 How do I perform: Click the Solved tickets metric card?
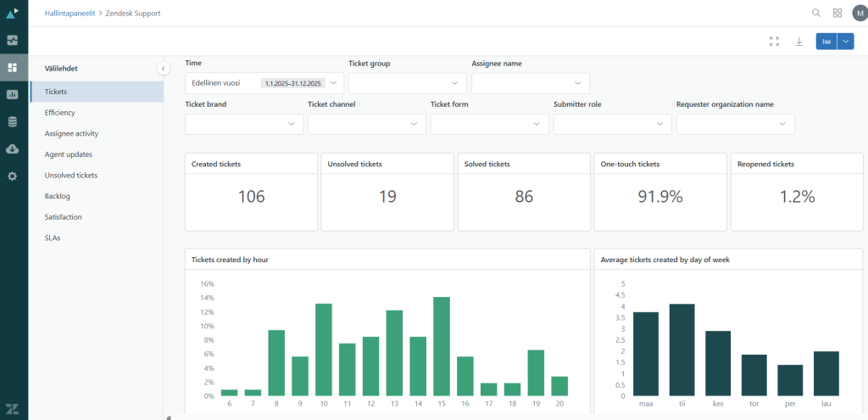click(524, 192)
